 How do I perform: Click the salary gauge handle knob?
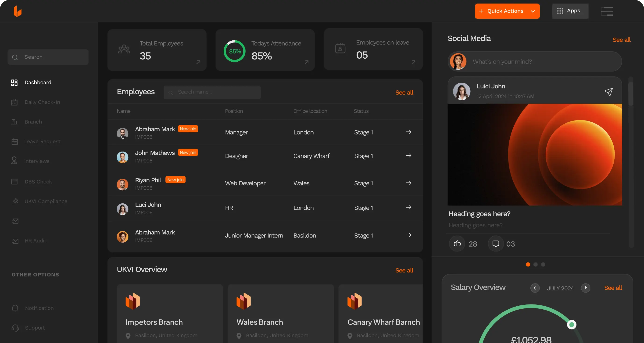click(572, 325)
